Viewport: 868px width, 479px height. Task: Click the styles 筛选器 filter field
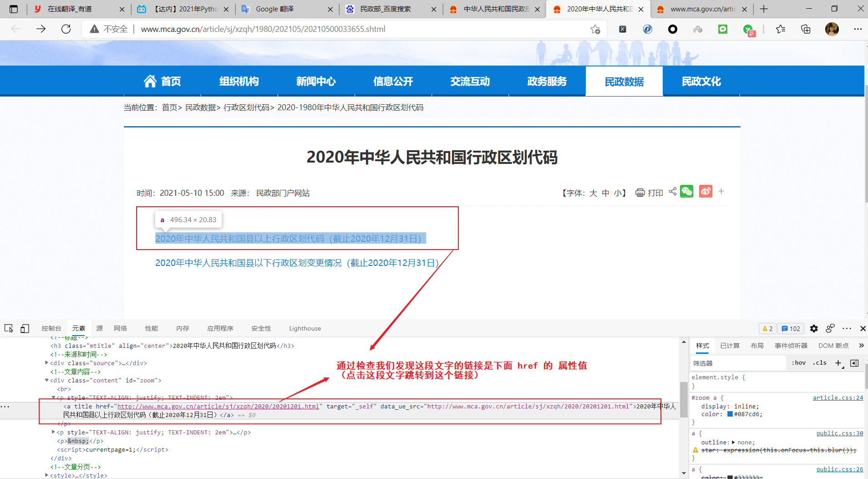(x=738, y=363)
